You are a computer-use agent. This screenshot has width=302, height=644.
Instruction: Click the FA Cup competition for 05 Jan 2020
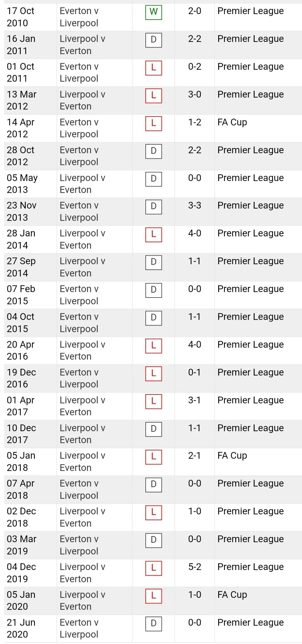pyautogui.click(x=232, y=595)
